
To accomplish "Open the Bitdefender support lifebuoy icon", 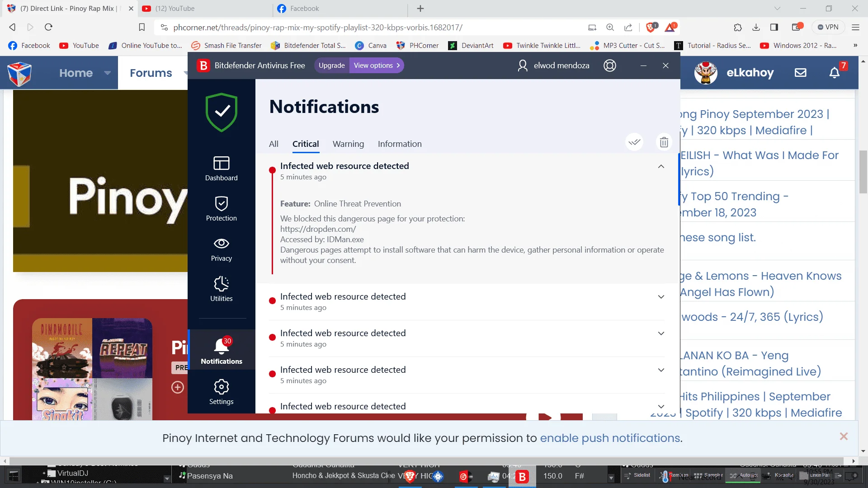I will [x=610, y=66].
